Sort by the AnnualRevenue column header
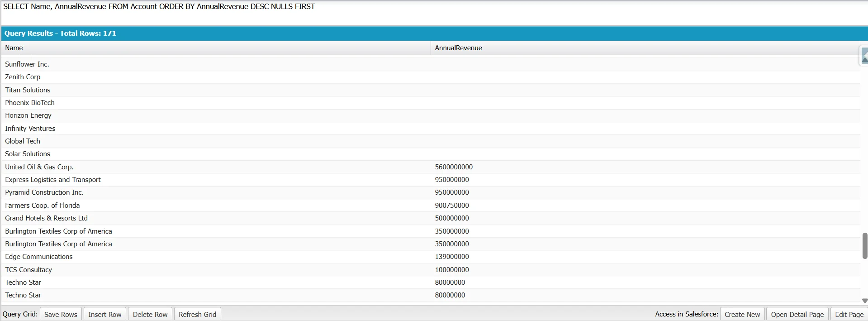 pos(645,48)
